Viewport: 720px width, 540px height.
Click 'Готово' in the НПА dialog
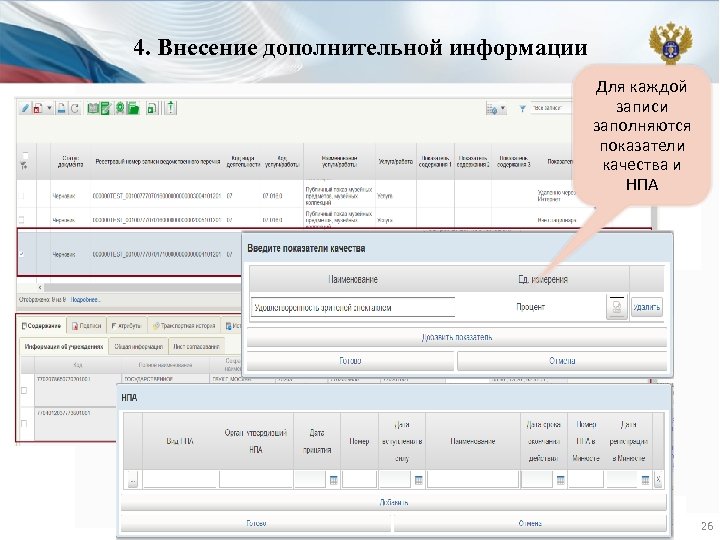coord(256,523)
